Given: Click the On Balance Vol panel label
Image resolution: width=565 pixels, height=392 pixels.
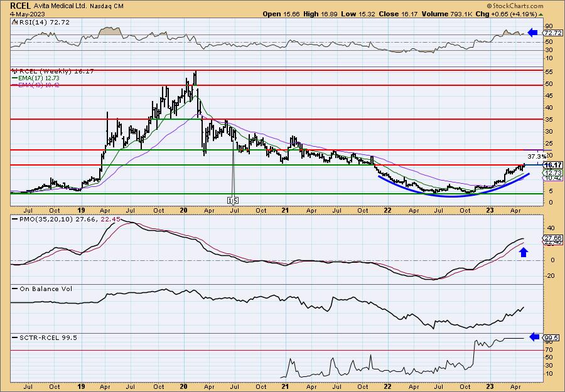Looking at the screenshot, I should coord(43,289).
